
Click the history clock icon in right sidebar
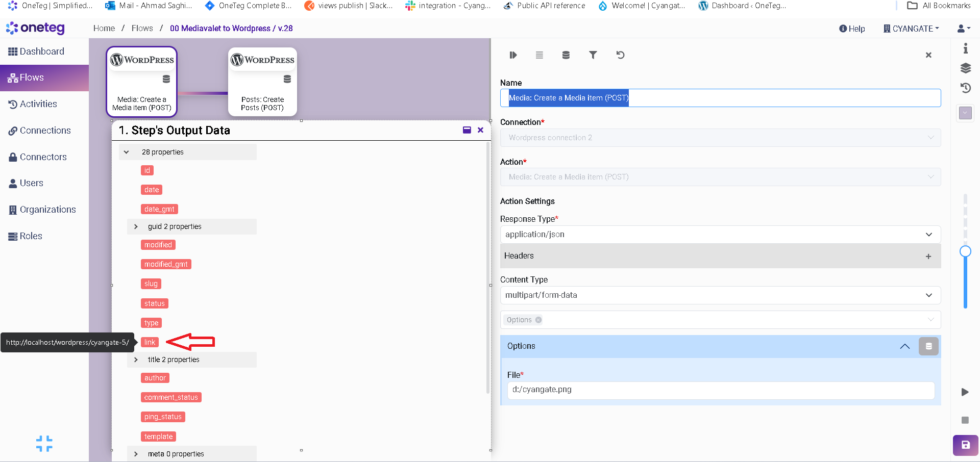[965, 88]
